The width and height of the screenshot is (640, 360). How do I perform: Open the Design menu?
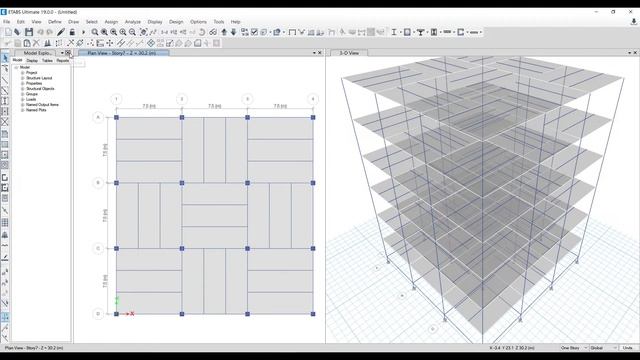point(176,22)
